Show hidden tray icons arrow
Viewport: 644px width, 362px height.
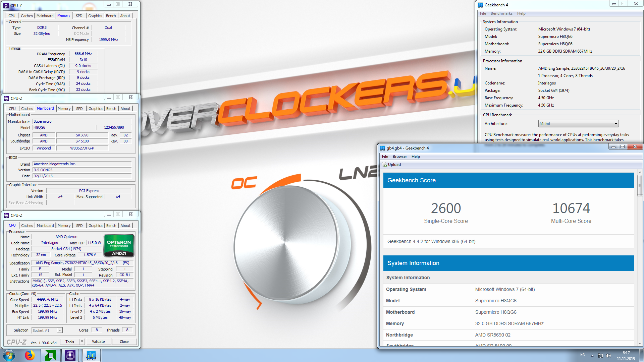[x=592, y=356]
